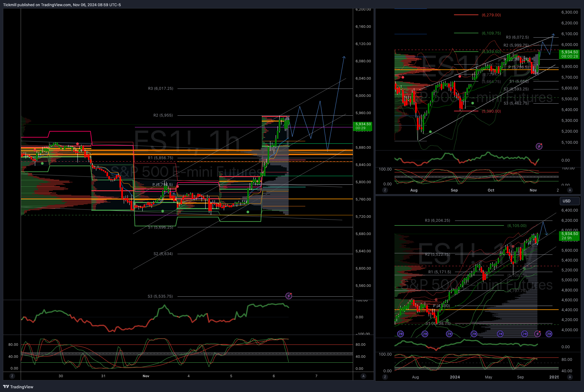Click the Oct label on daily time axis
This screenshot has height=392, width=584.
[x=491, y=190]
